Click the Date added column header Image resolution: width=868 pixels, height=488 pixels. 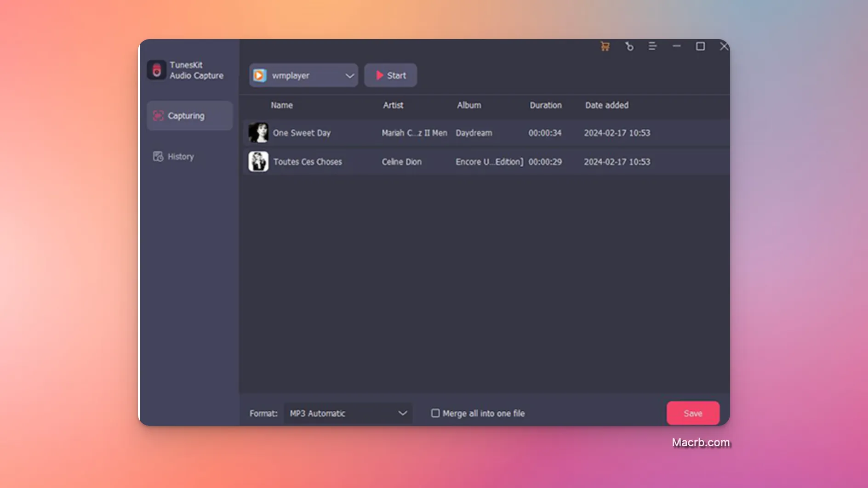(607, 105)
